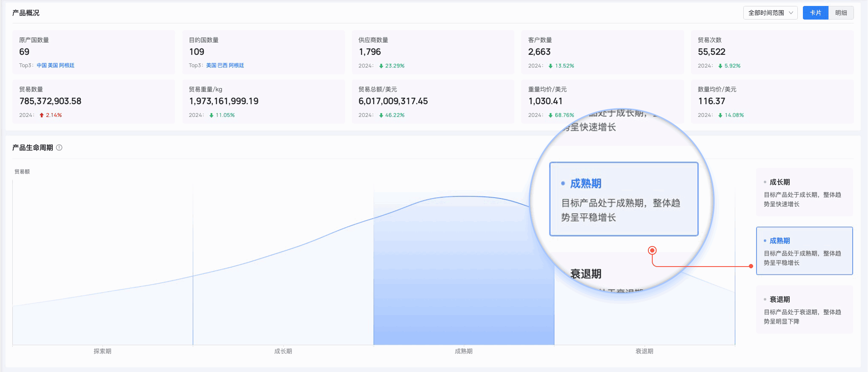Click green down arrow under 供应商数量
The width and height of the screenshot is (868, 372).
click(x=381, y=66)
